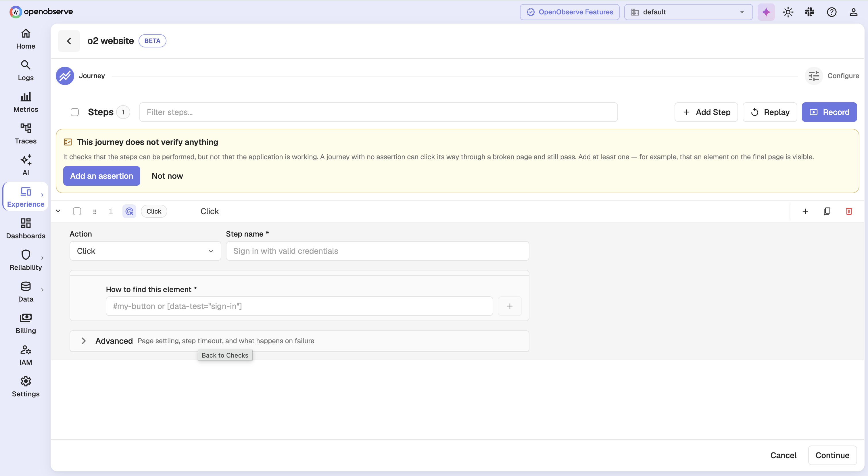Open the help question mark icon
The height and width of the screenshot is (476, 868).
831,12
